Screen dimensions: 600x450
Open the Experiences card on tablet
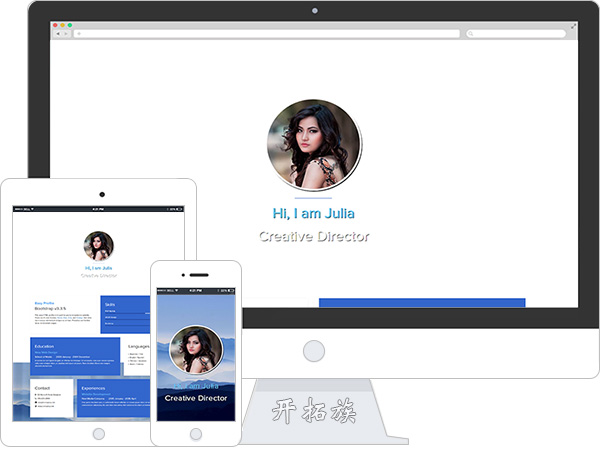point(114,398)
